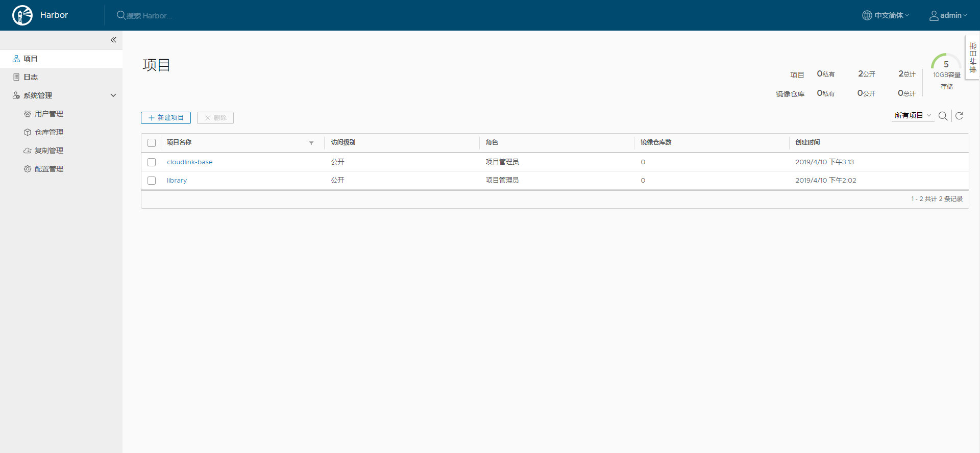The image size is (980, 453).
Task: Click the Harbor logo icon
Action: [x=22, y=15]
